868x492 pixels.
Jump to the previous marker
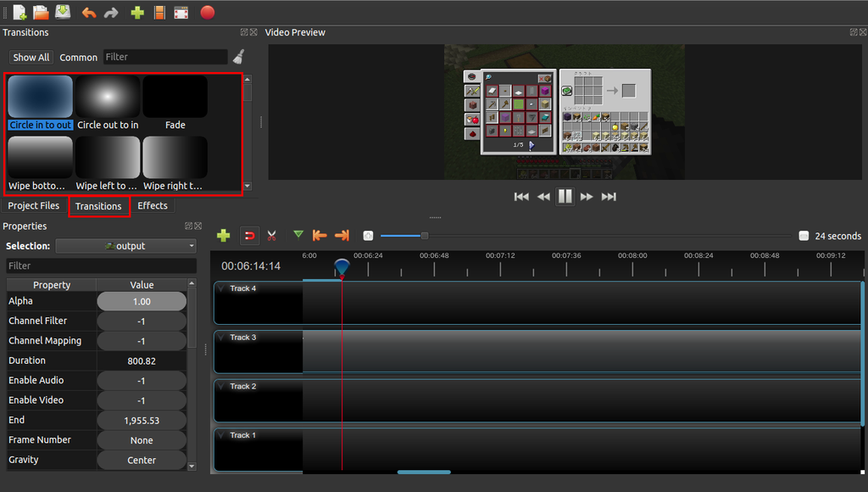pyautogui.click(x=320, y=236)
